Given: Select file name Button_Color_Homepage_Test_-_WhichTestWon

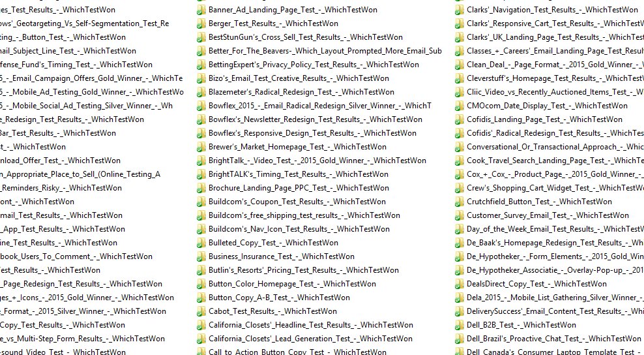Looking at the screenshot, I should point(292,284).
